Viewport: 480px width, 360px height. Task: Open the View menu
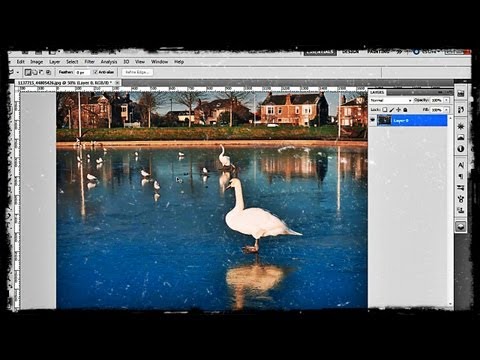click(140, 62)
